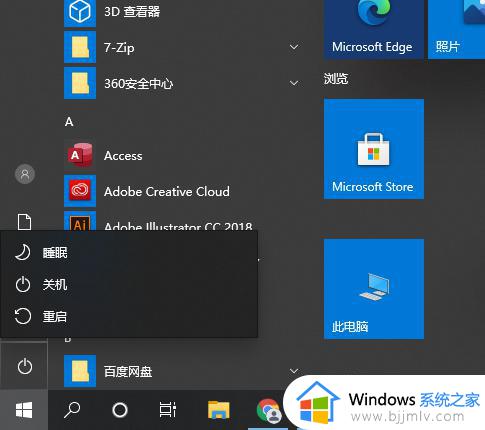Click the Windows Start button
Screen dimensions: 485x430
click(x=24, y=410)
